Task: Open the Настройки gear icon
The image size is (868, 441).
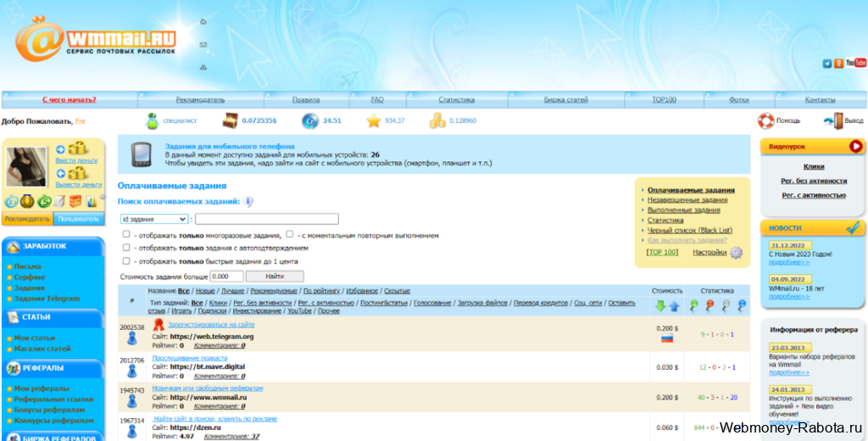Action: [736, 253]
